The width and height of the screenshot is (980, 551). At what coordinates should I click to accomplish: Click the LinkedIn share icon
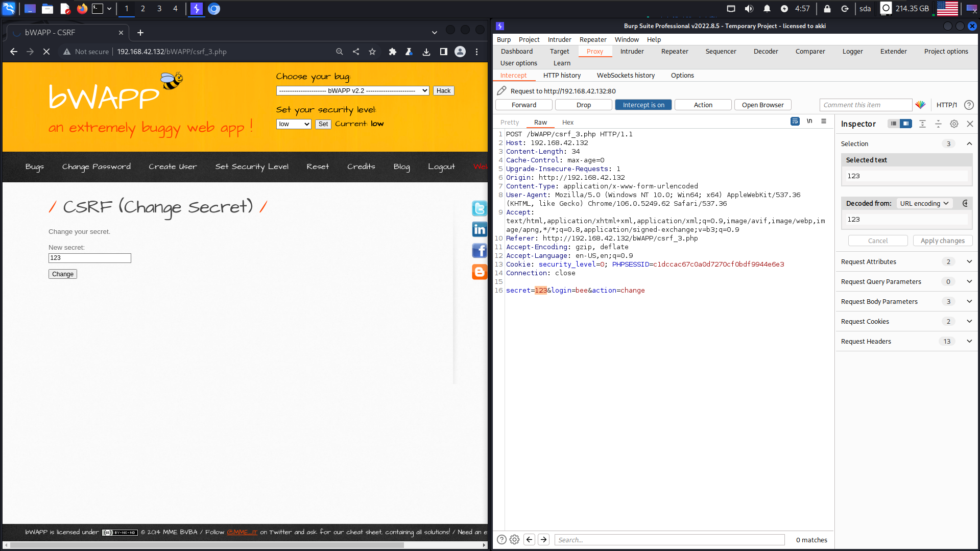coord(480,230)
